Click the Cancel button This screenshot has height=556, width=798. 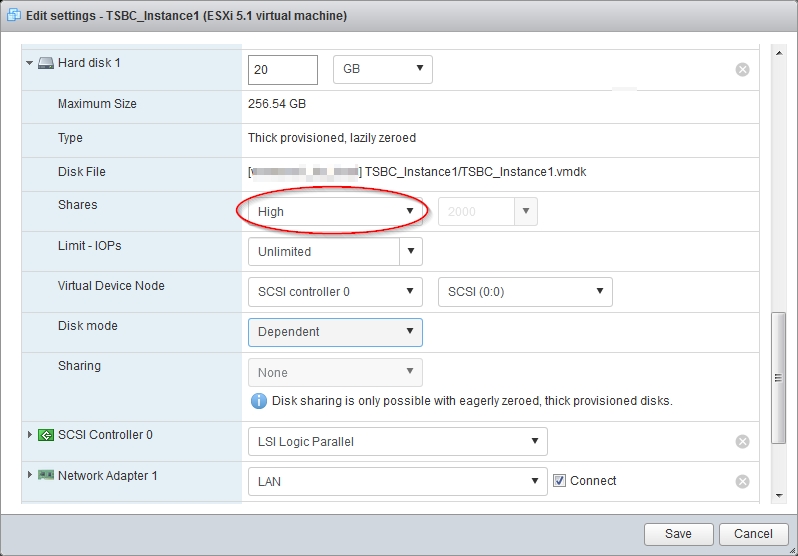point(753,534)
